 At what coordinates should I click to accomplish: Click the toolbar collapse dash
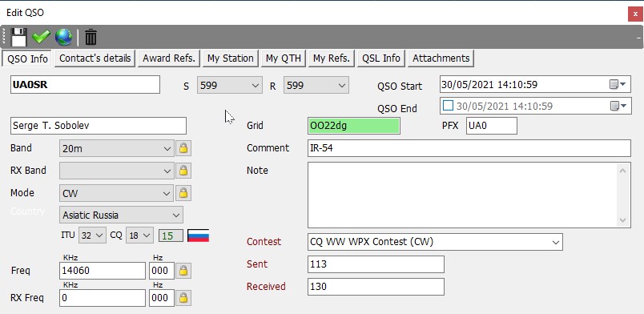(638, 38)
